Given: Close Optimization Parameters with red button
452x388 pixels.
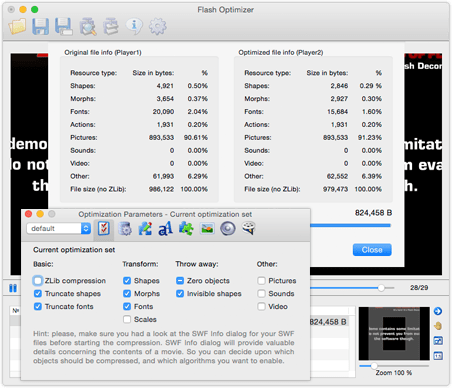Looking at the screenshot, I should click(x=29, y=214).
